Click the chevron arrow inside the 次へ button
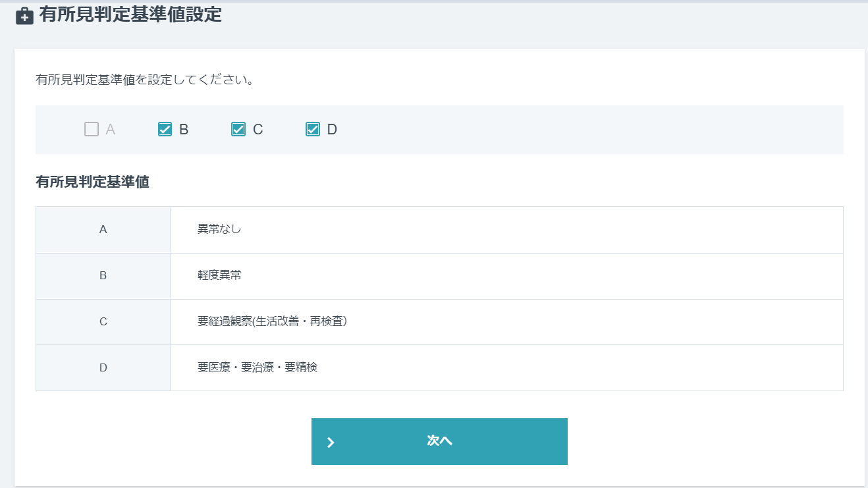The height and width of the screenshot is (488, 868). tap(331, 441)
